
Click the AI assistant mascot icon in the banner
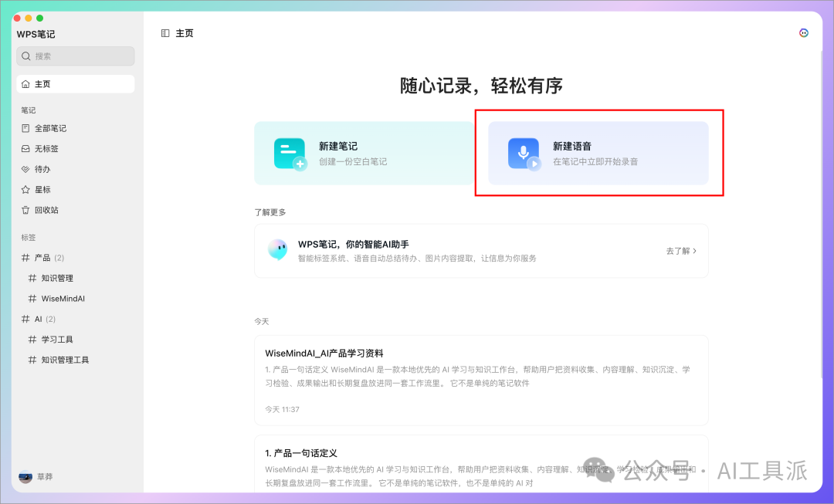[x=278, y=249]
